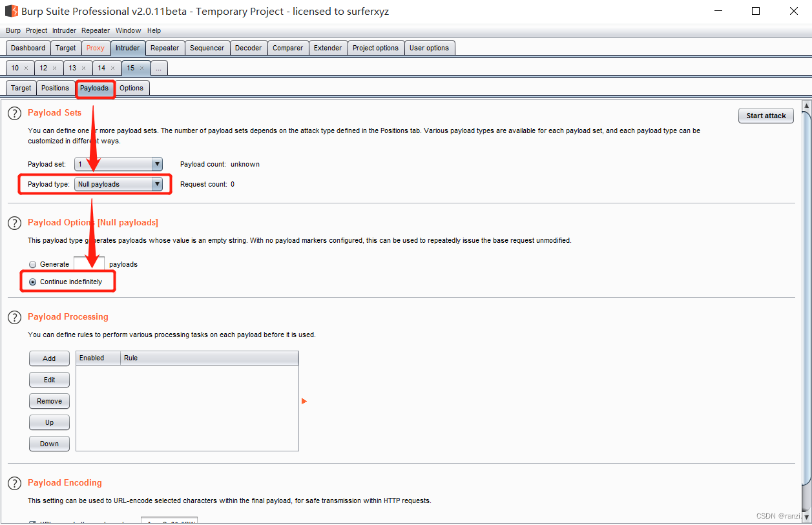The width and height of the screenshot is (812, 525).
Task: Open the Positions sub-tab
Action: [56, 88]
